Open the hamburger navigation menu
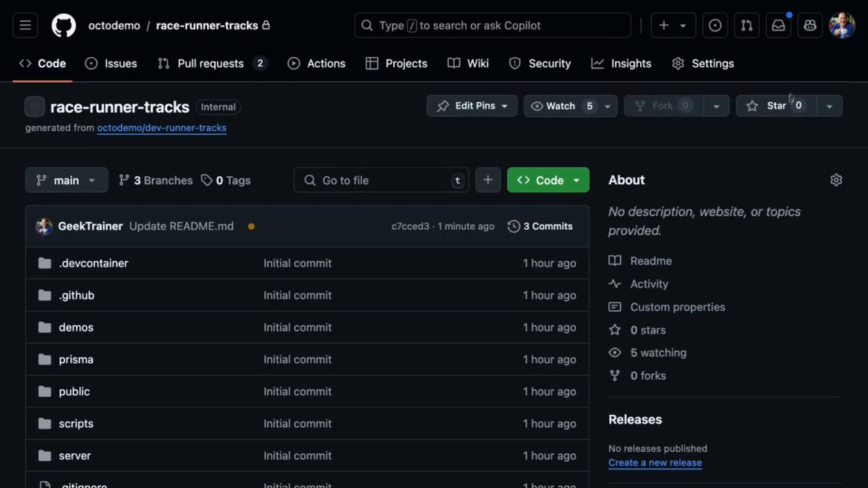The width and height of the screenshot is (868, 488). (x=25, y=25)
